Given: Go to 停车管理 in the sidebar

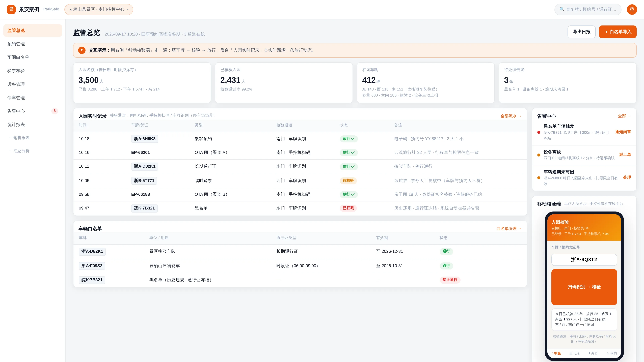Looking at the screenshot, I should point(33,98).
